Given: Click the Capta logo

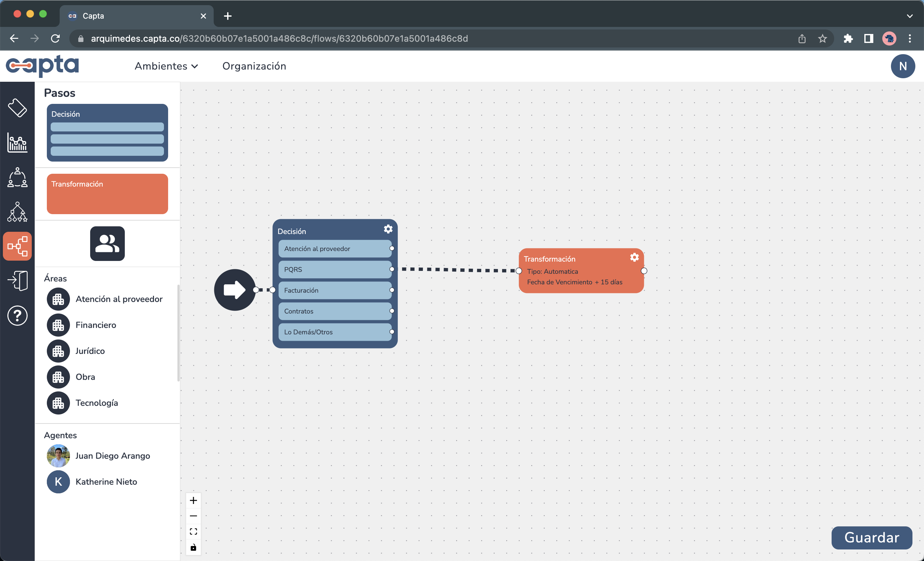Looking at the screenshot, I should pyautogui.click(x=43, y=66).
